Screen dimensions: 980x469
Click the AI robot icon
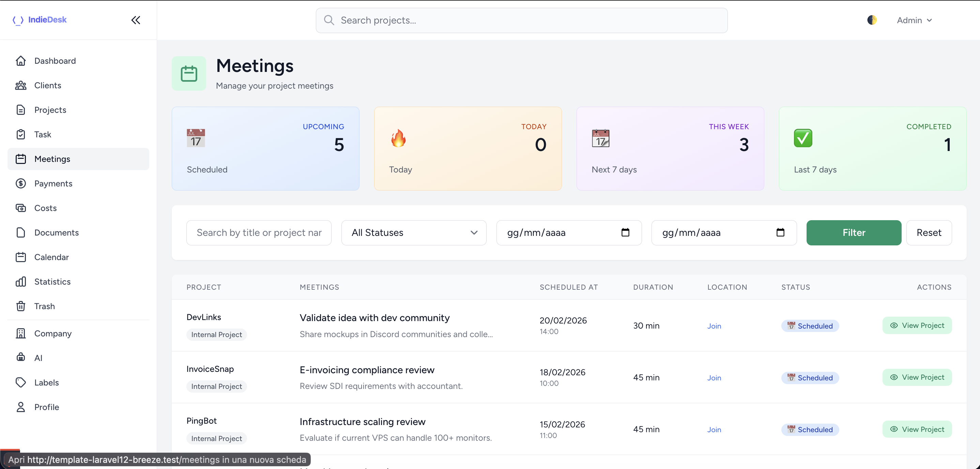(x=20, y=358)
